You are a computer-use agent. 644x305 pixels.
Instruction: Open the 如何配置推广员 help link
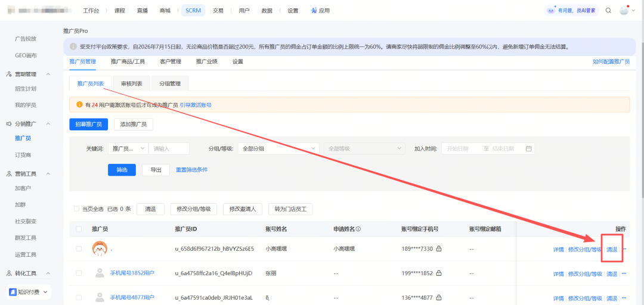pyautogui.click(x=611, y=61)
